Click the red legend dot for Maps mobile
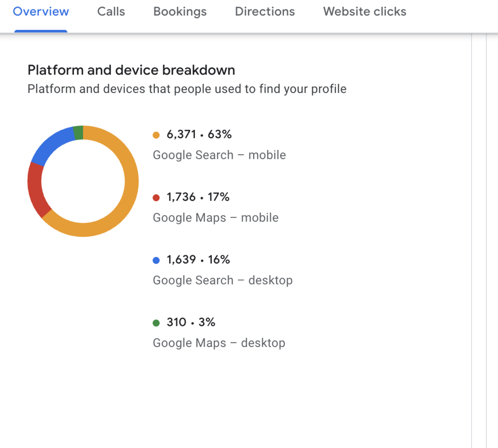This screenshot has height=448, width=498. (156, 198)
